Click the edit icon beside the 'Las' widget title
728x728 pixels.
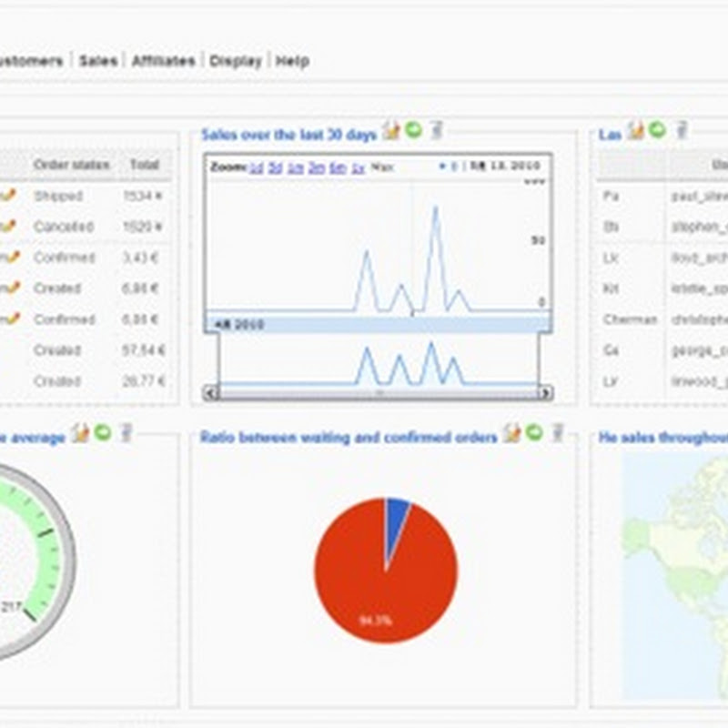coord(635,130)
